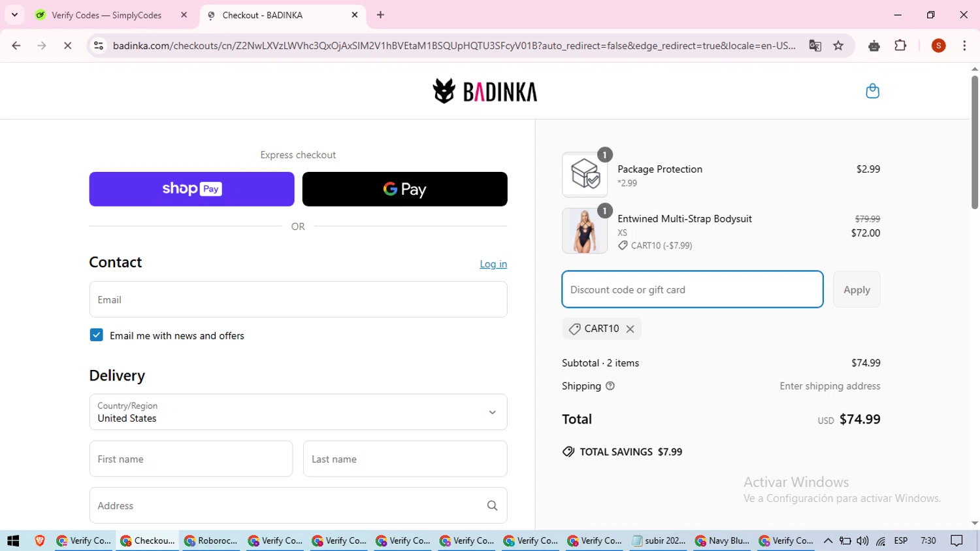Uncheck Email me with news and offers
The image size is (980, 551).
[96, 335]
